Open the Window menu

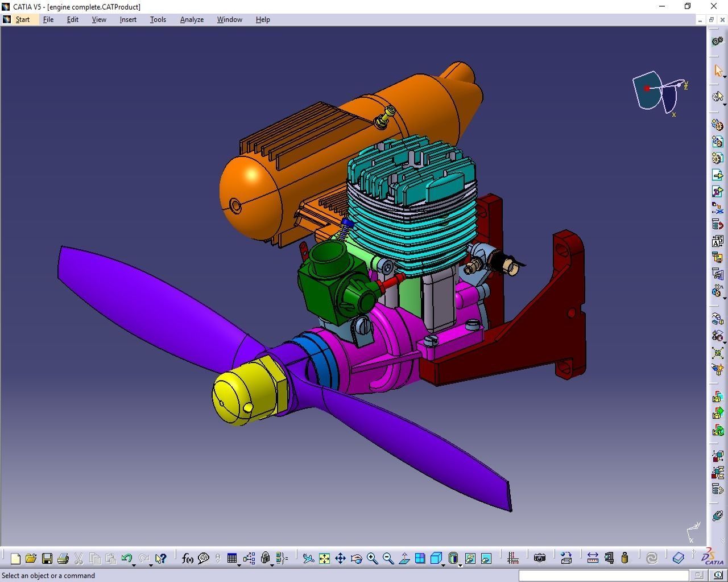pos(229,19)
